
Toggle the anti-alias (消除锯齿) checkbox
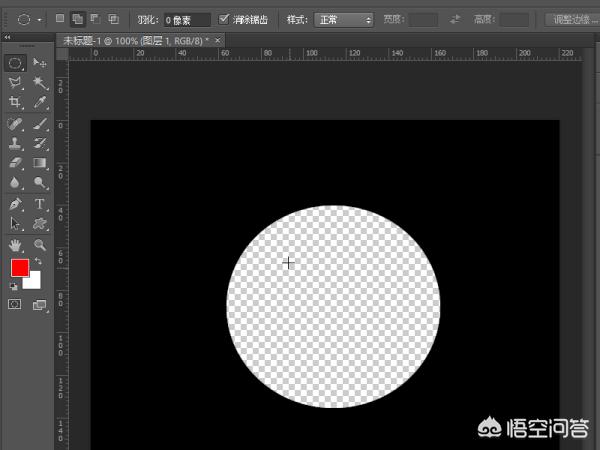click(224, 19)
